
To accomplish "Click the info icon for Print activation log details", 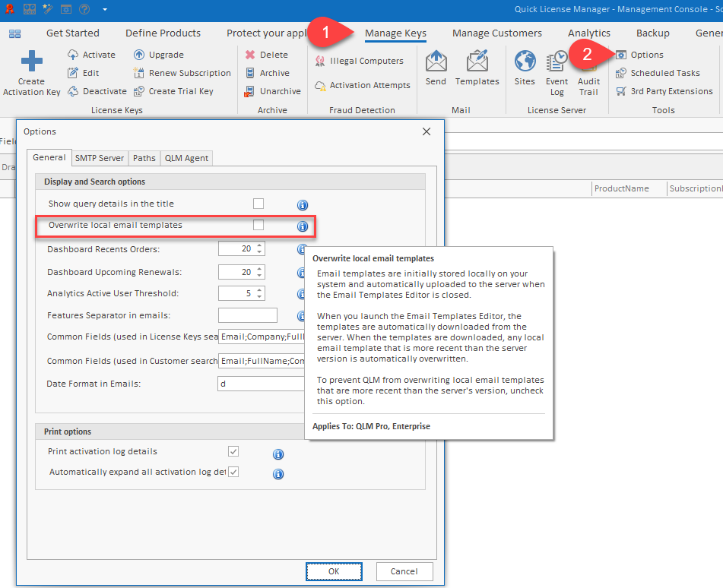I will (x=278, y=454).
